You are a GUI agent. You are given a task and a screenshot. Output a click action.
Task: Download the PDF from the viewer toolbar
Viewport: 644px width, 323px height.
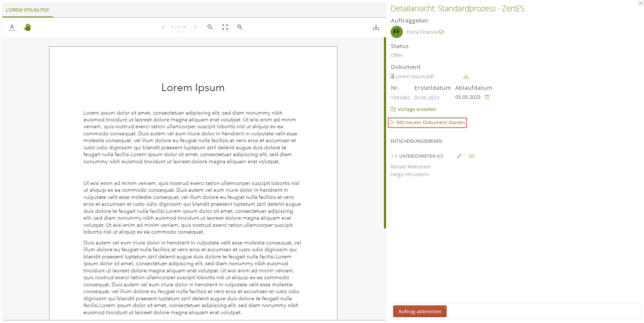click(376, 27)
